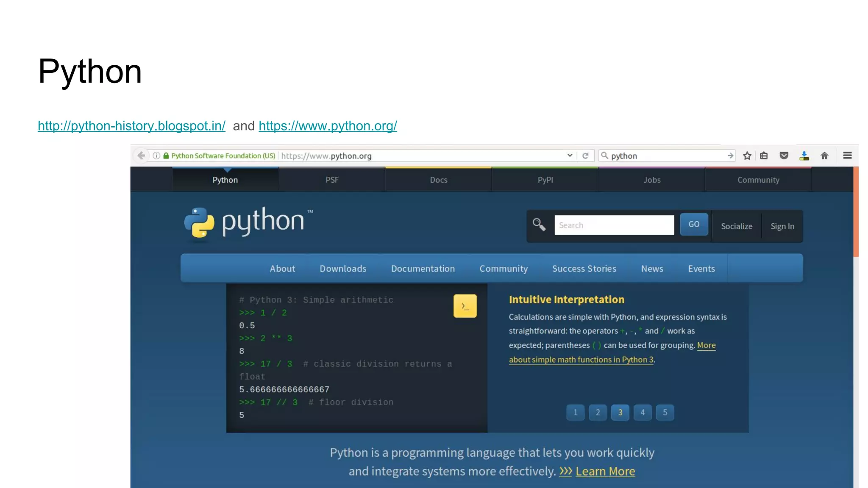The height and width of the screenshot is (488, 868).
Task: Open the Events menu
Action: tap(701, 269)
